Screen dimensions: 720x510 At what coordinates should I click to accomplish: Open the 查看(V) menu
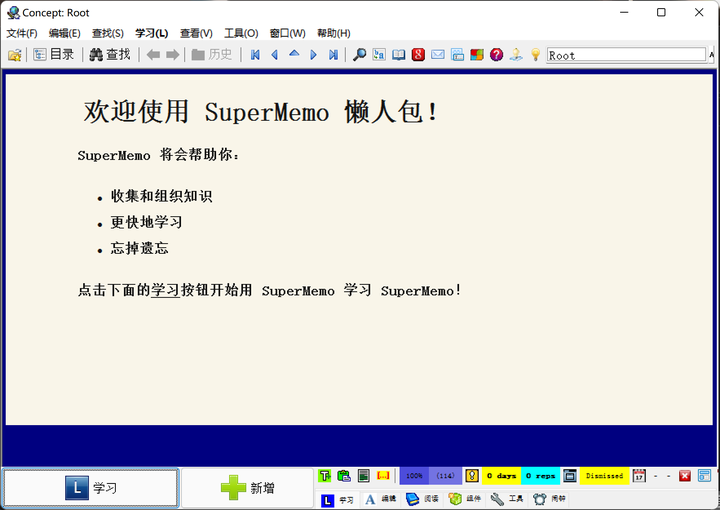196,33
